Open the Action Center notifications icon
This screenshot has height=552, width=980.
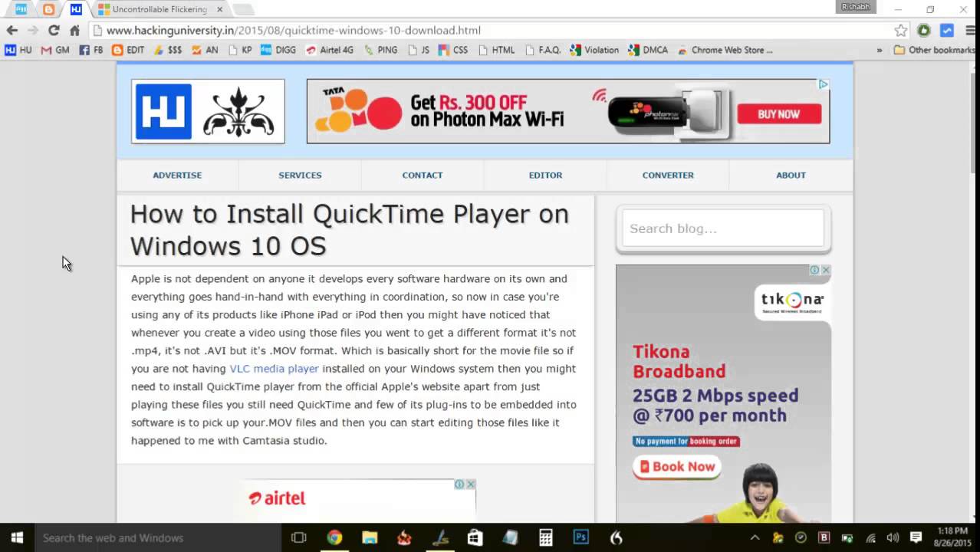point(916,538)
